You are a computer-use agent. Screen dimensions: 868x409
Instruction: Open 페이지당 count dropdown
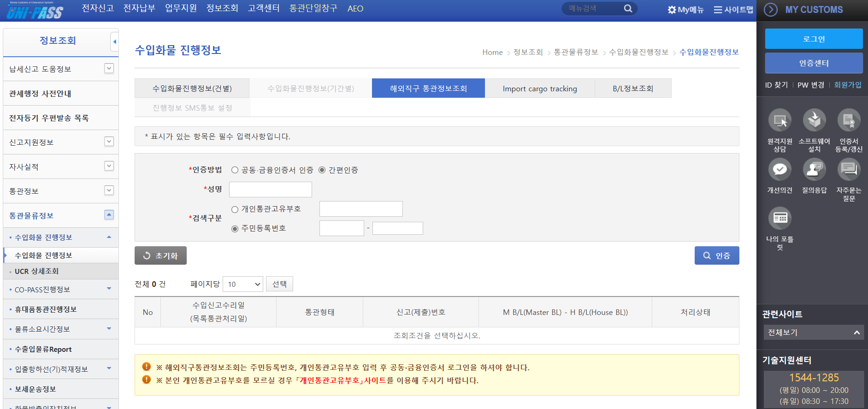[x=243, y=284]
